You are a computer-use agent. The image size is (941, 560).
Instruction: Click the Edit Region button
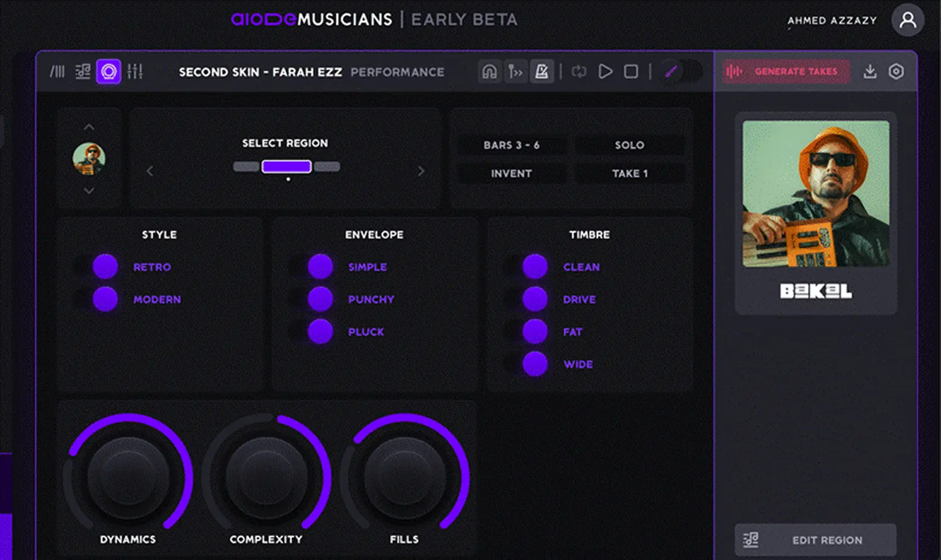click(x=815, y=540)
